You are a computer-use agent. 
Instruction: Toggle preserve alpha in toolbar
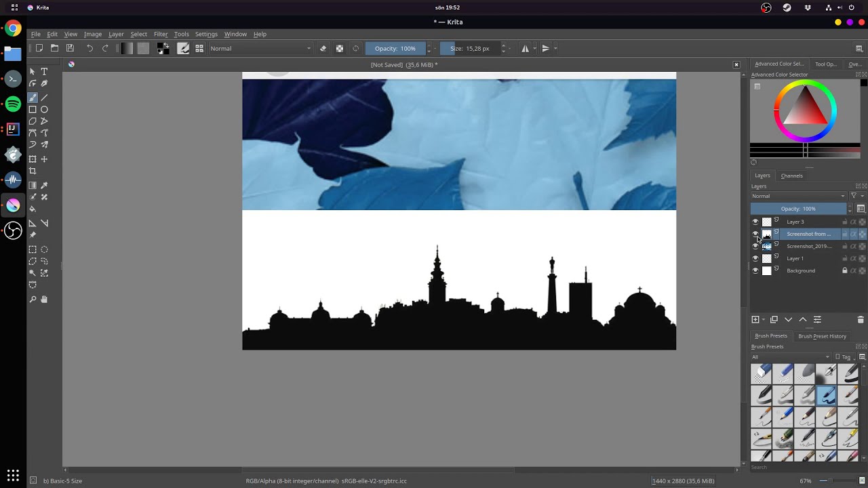(x=340, y=48)
